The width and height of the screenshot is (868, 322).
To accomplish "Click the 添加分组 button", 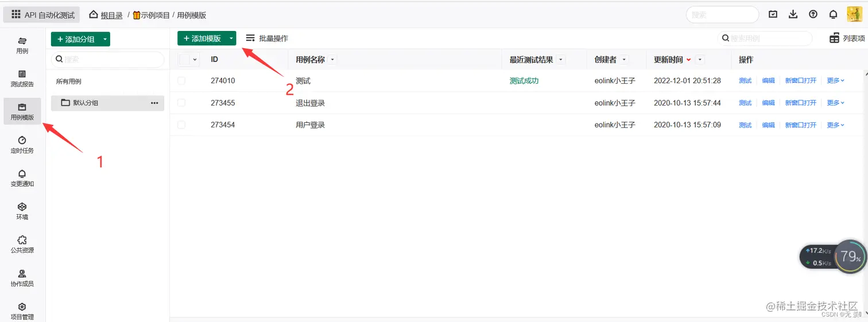I will pos(75,39).
